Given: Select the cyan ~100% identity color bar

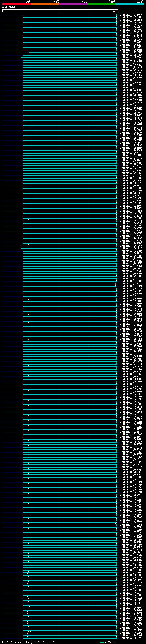Looking at the screenshot, I should (130, 4).
